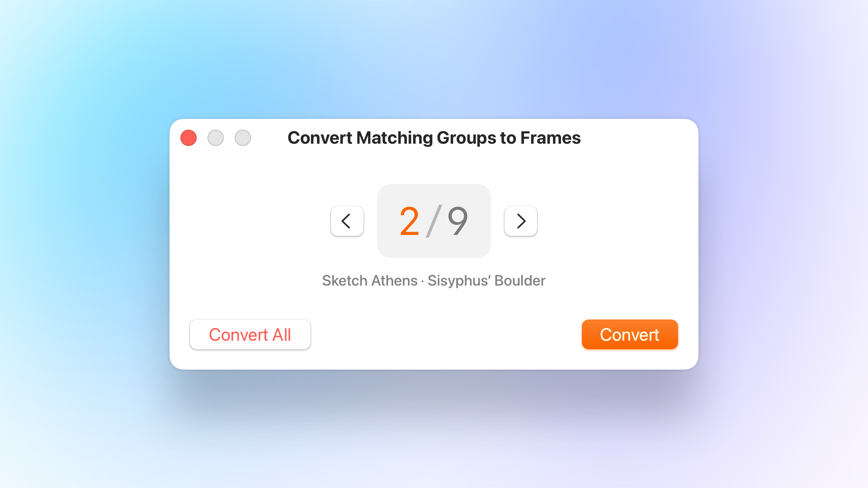
Task: Navigate to the previous group with the left chevron
Action: (347, 221)
